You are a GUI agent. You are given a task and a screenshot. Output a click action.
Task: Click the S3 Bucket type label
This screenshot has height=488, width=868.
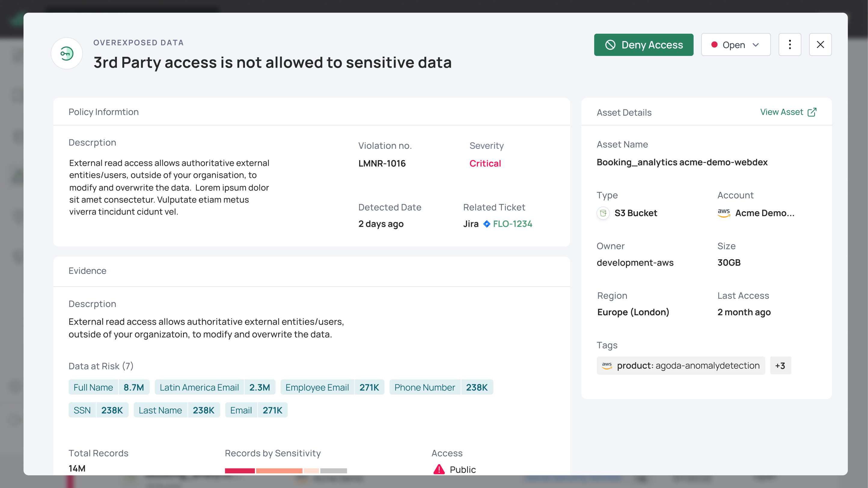tap(635, 213)
